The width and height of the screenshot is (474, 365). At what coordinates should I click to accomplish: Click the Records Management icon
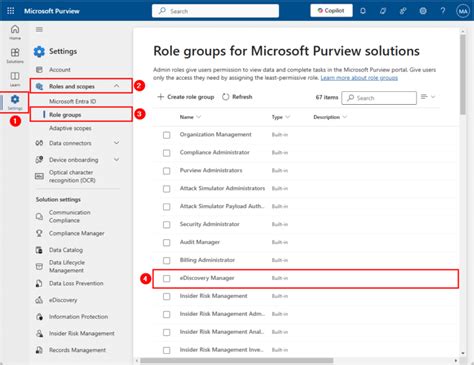coord(39,350)
